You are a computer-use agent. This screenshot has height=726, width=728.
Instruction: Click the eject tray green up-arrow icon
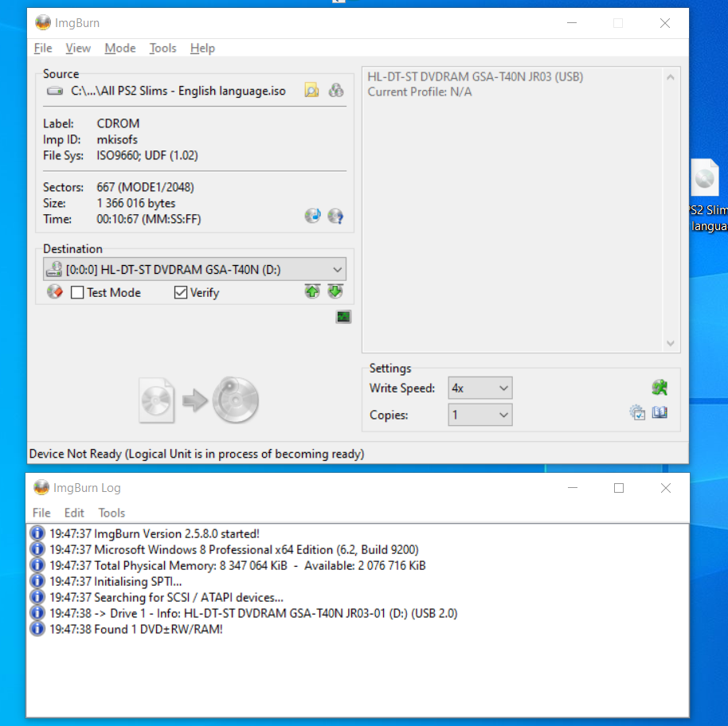coord(312,291)
